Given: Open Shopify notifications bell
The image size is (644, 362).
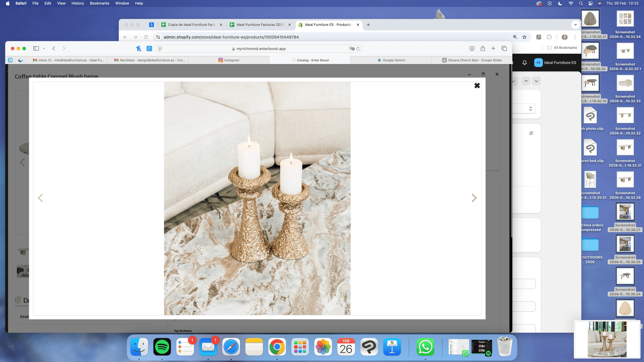Looking at the screenshot, I should tap(525, 62).
